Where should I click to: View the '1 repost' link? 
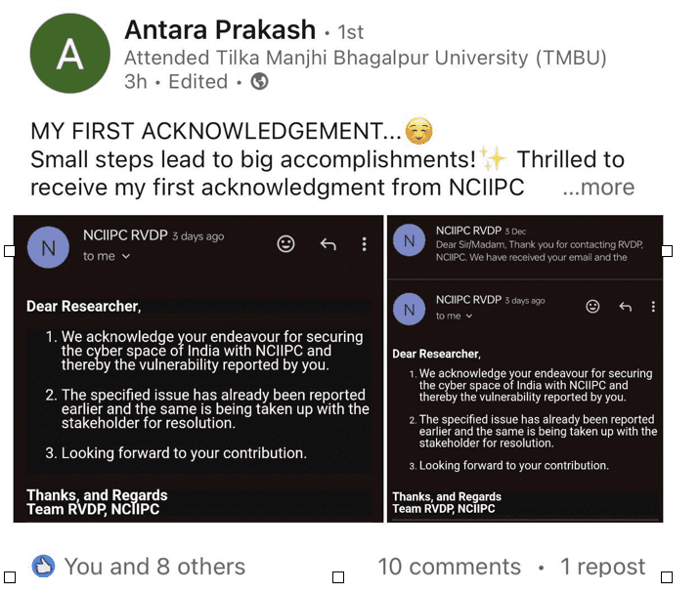[x=602, y=567]
